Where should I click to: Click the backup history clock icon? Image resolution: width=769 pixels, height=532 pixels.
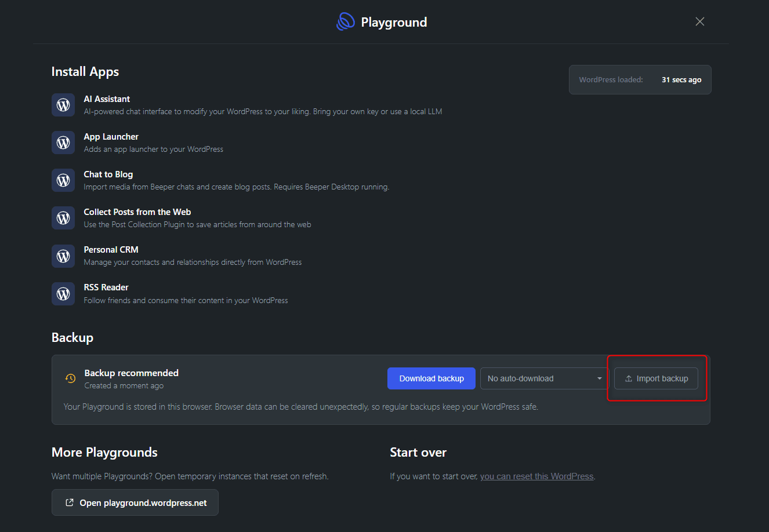pos(71,378)
